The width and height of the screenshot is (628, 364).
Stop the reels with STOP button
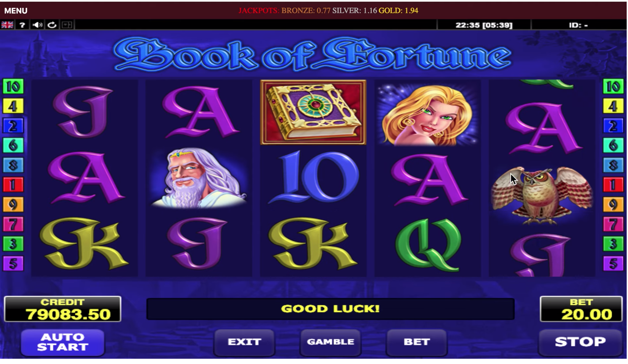581,342
